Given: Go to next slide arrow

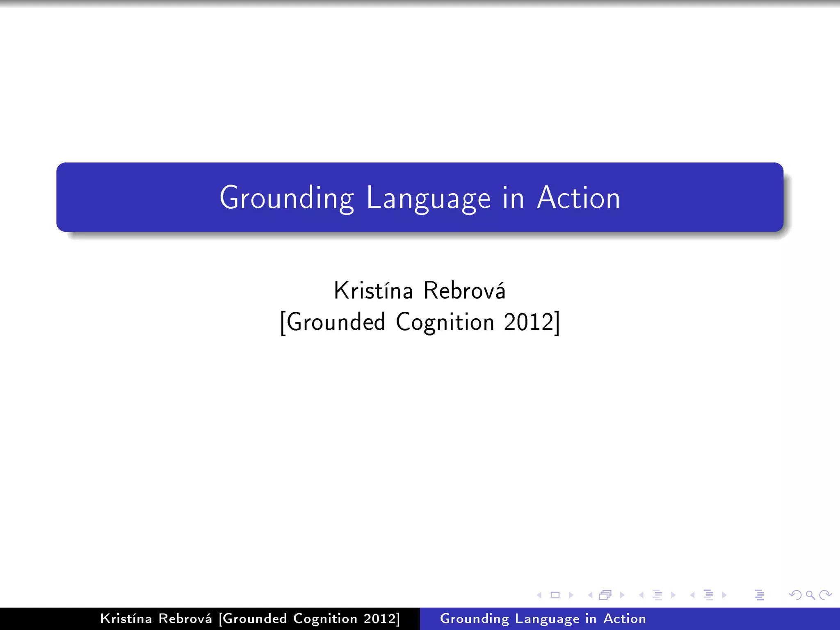Looking at the screenshot, I should tap(571, 595).
